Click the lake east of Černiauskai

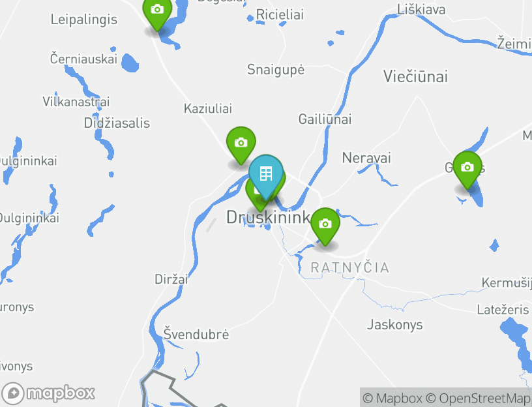click(130, 63)
